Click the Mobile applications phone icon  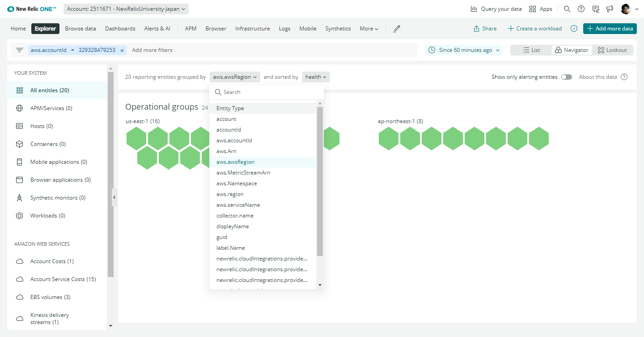click(x=19, y=162)
